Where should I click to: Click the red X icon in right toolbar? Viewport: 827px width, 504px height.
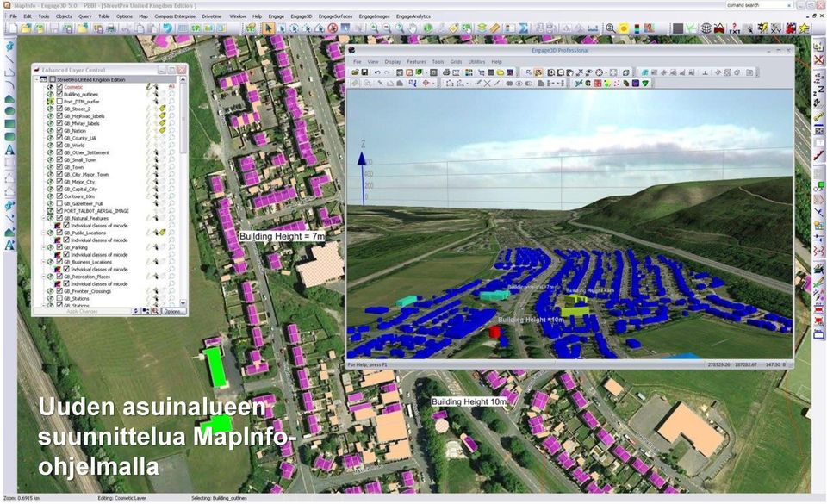coord(818,59)
